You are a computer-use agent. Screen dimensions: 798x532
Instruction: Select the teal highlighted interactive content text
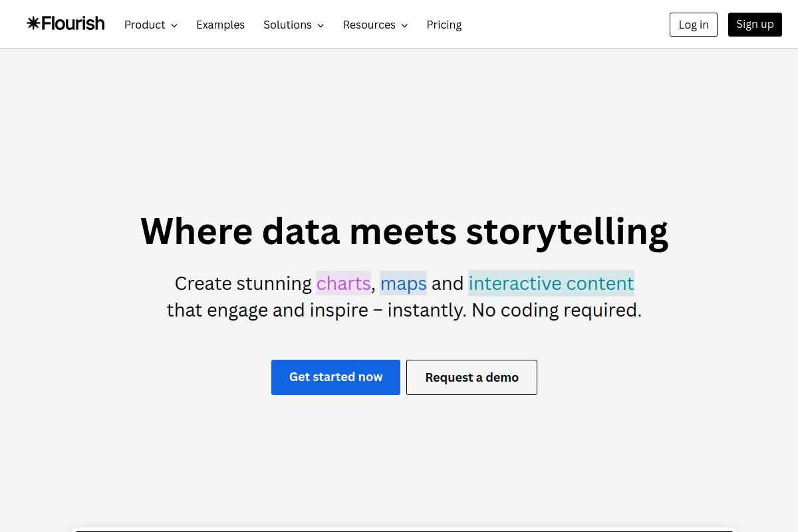point(551,283)
